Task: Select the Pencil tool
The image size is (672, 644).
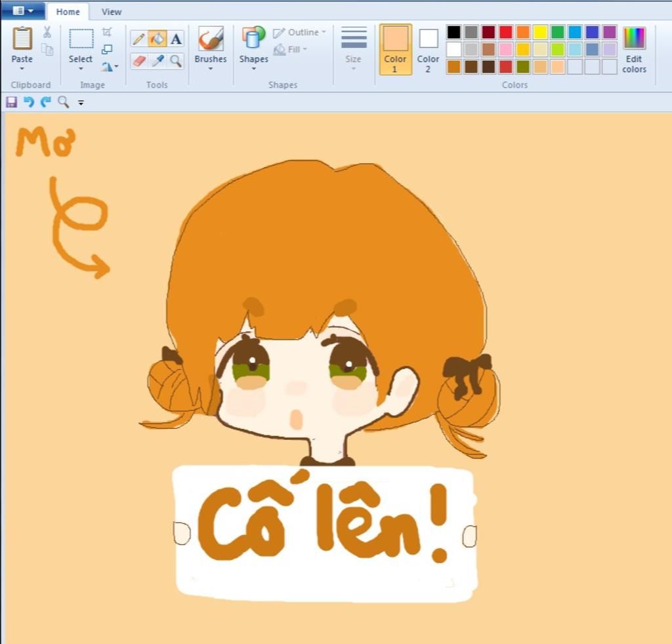Action: click(x=138, y=39)
